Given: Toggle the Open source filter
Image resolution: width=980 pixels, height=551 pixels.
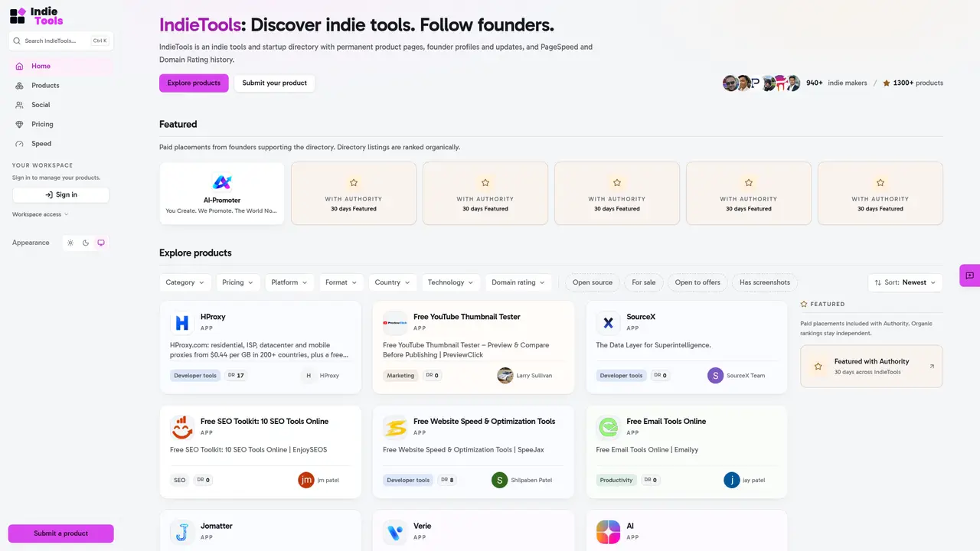Looking at the screenshot, I should point(593,282).
